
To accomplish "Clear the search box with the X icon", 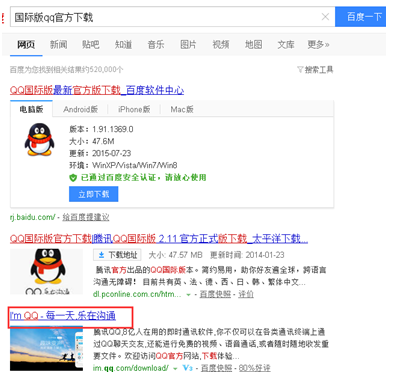I will point(325,17).
